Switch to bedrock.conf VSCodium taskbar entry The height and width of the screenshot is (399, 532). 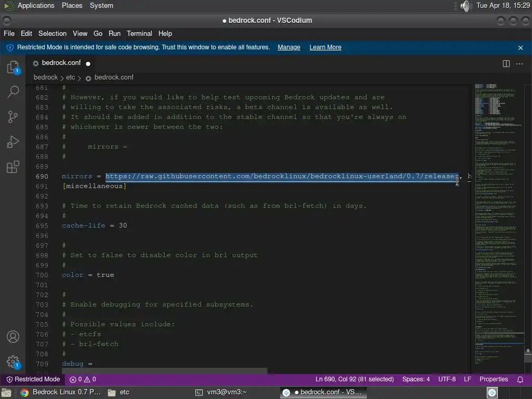[x=323, y=392]
